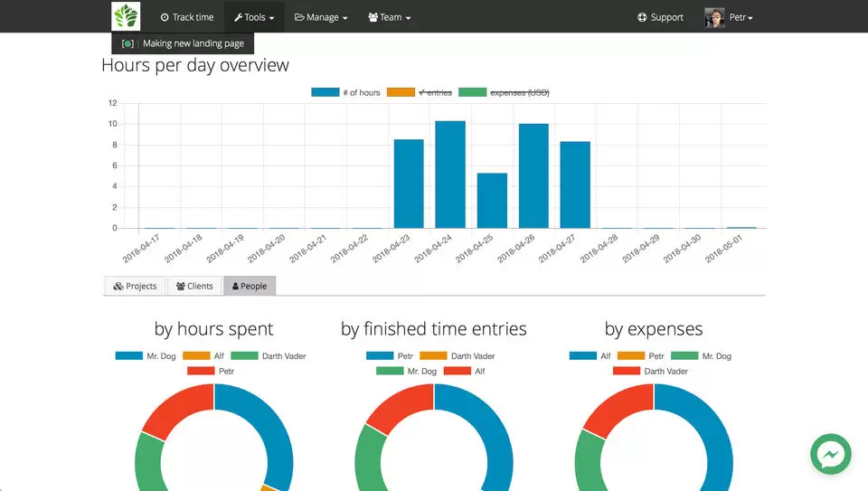This screenshot has height=491, width=868.
Task: Toggle Petr in finished time entries legend
Action: [x=390, y=356]
